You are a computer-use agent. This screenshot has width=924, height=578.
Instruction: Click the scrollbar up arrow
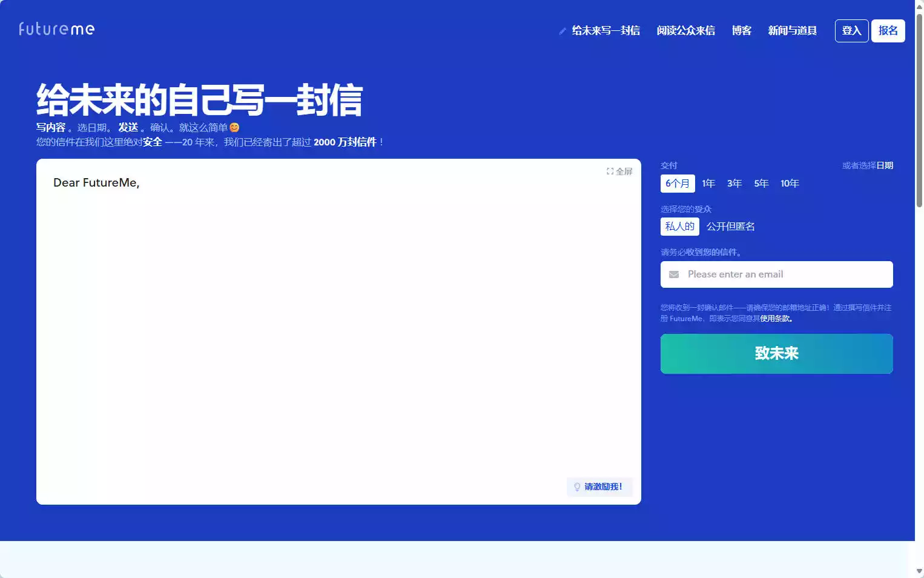pyautogui.click(x=919, y=6)
